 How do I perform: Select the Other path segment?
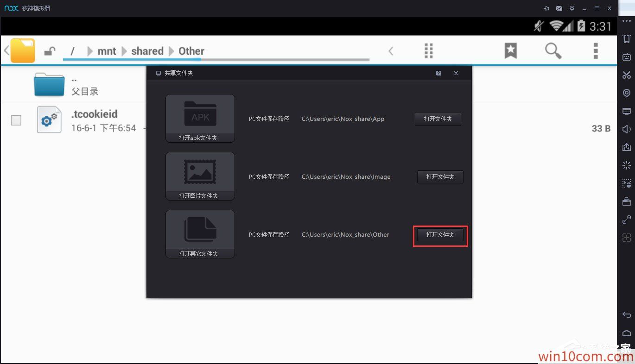(191, 51)
